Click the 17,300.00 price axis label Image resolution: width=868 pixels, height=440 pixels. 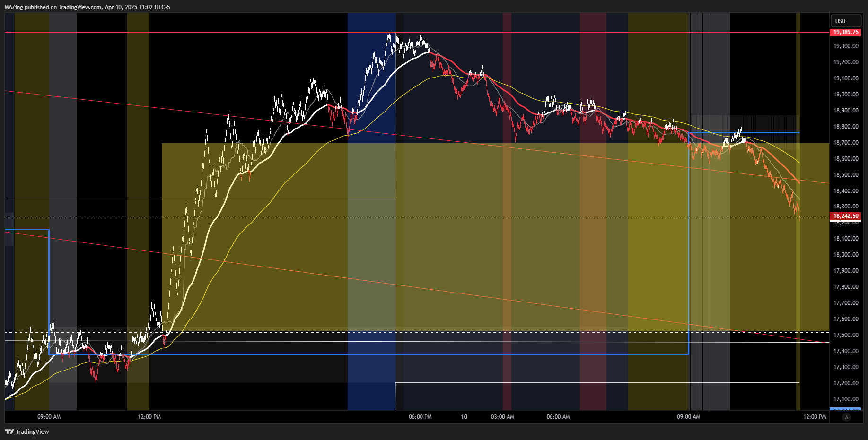(x=846, y=367)
